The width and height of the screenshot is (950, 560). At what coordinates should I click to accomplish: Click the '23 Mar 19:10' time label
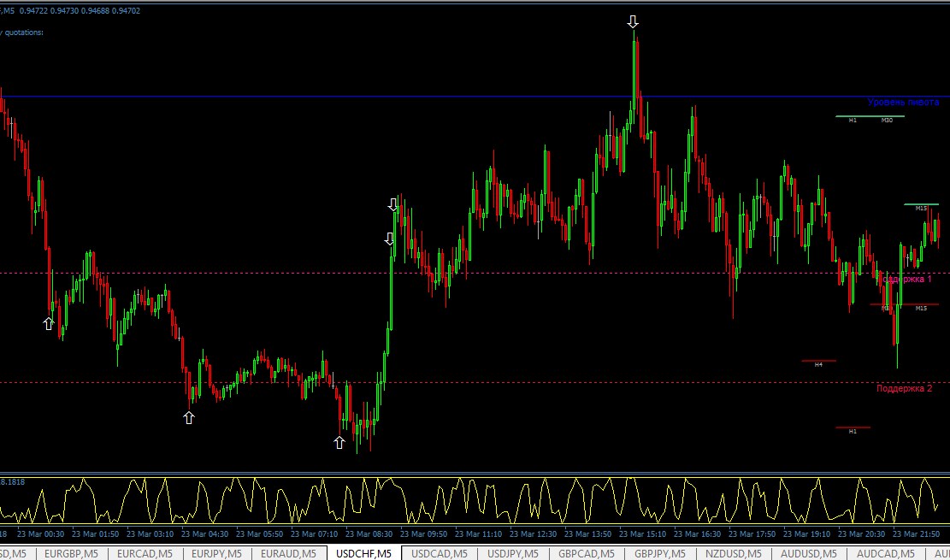(806, 534)
